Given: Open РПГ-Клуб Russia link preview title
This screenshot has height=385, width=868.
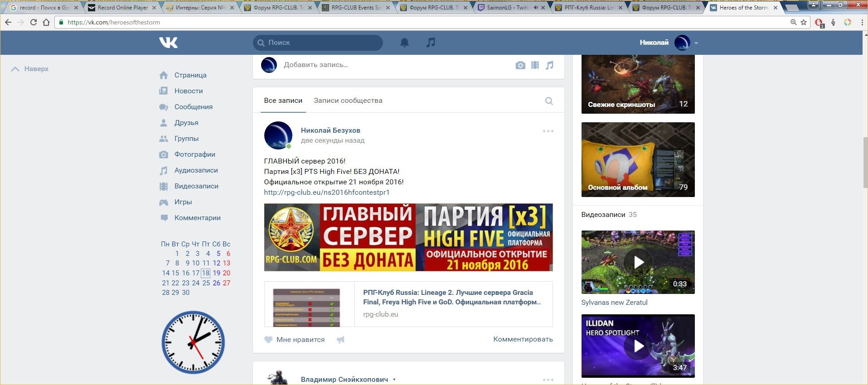Looking at the screenshot, I should [x=452, y=297].
